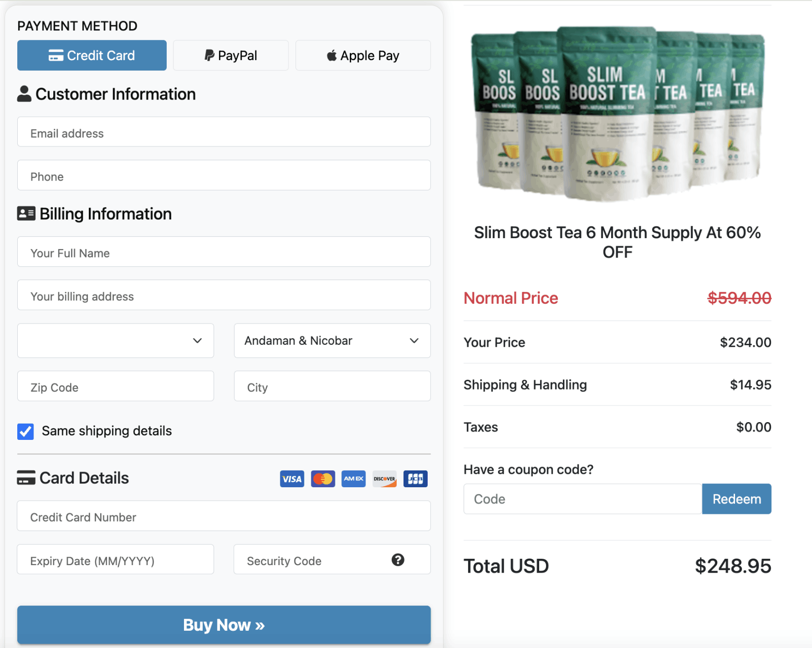Viewport: 812px width, 648px height.
Task: Open the Security Code help tooltip
Action: [398, 560]
